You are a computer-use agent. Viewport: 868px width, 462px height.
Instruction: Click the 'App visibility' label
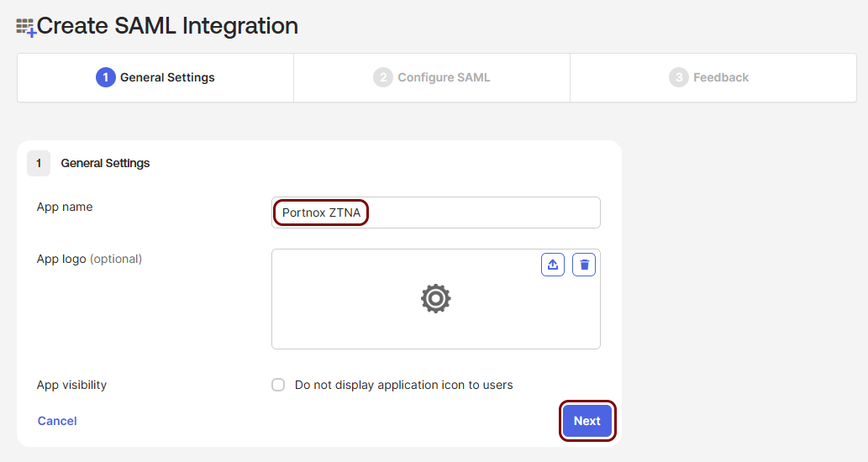71,385
